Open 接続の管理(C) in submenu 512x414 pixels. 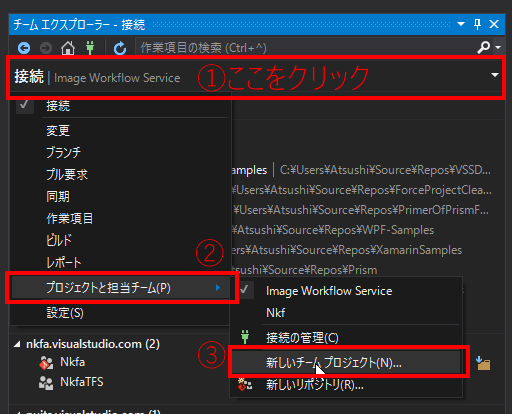pos(346,338)
